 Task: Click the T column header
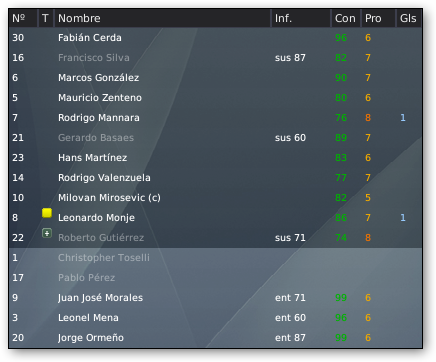(x=46, y=18)
